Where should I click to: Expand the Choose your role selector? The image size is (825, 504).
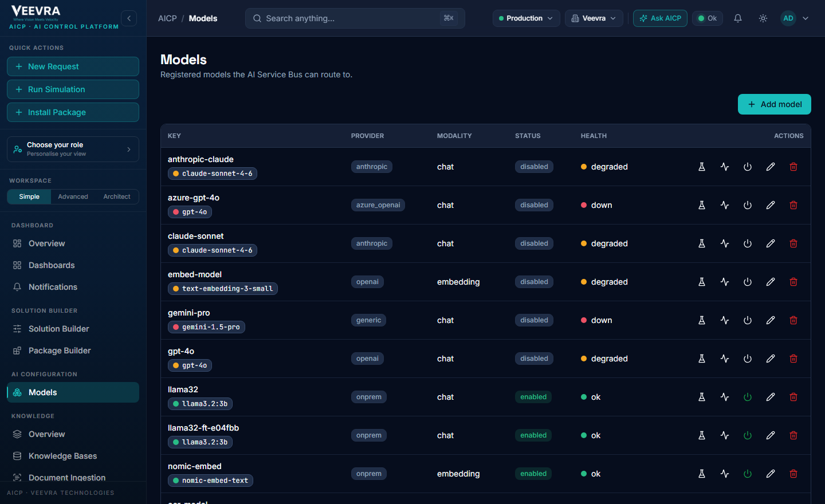73,149
